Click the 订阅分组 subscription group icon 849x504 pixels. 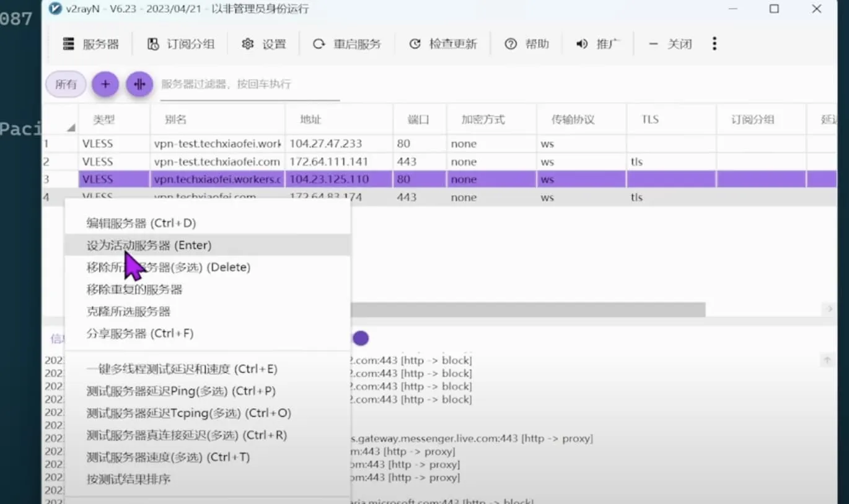153,44
